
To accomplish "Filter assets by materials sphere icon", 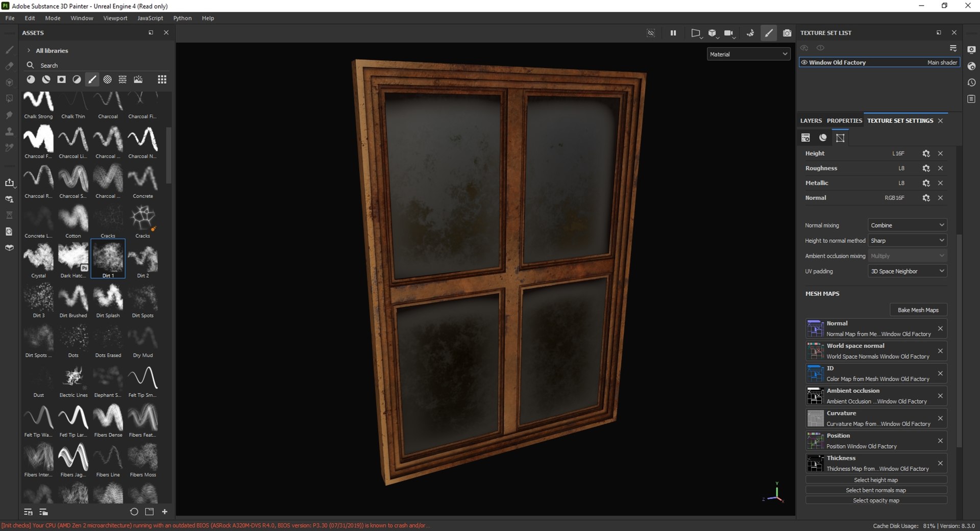I will (x=31, y=80).
